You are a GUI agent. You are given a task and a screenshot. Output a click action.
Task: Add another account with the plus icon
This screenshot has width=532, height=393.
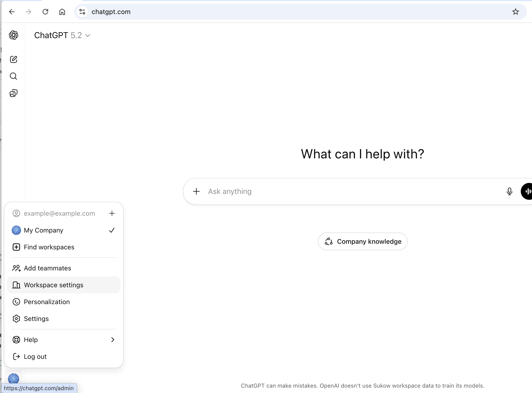coord(112,213)
